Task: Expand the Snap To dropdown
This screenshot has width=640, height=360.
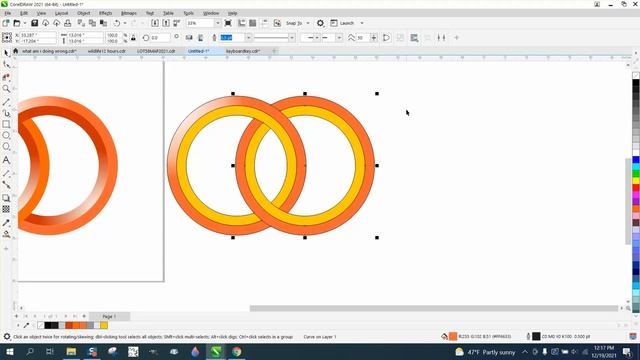Action: [308, 23]
